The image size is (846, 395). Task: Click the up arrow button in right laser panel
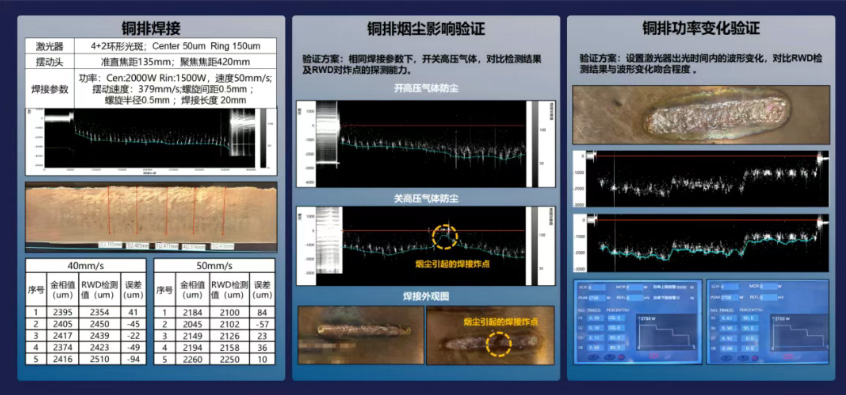tap(727, 358)
